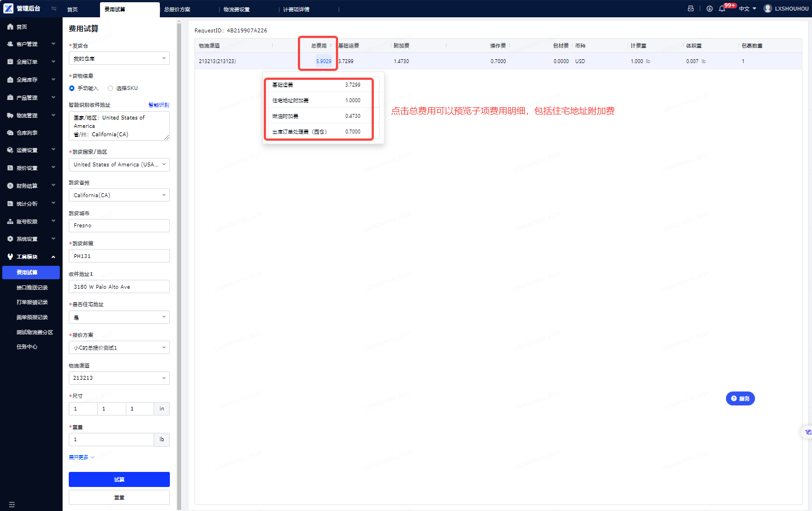Click the 客户管理 people icon

(10, 44)
